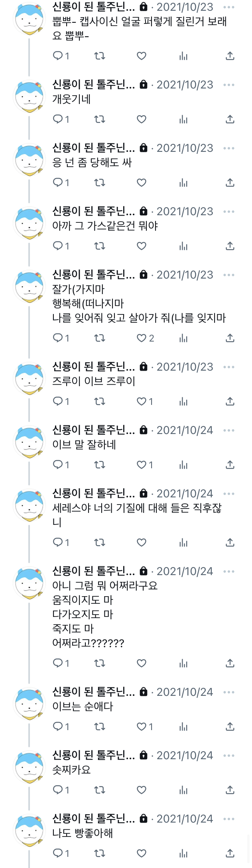Open three-dot menu on '솟찌카요' tweet

coord(229,755)
